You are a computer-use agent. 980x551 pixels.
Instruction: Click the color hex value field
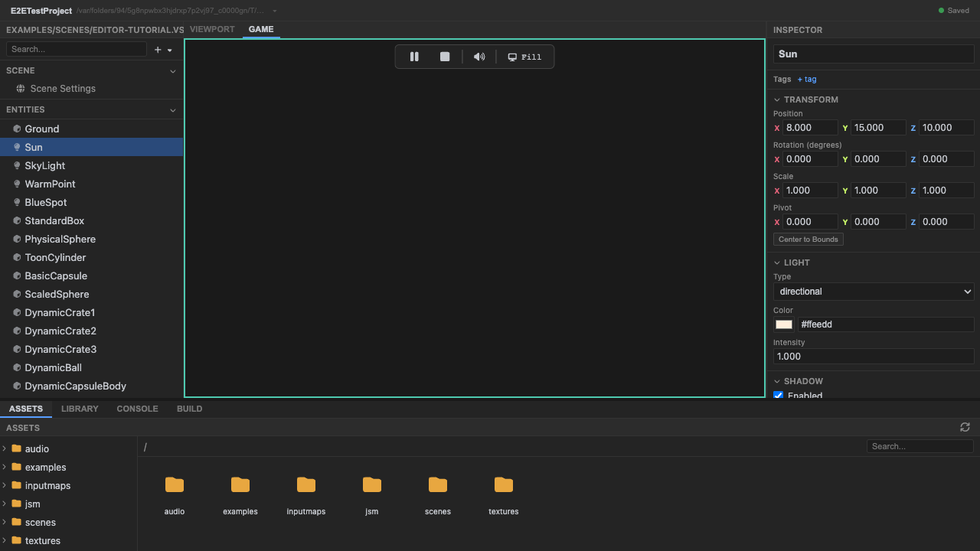[886, 324]
